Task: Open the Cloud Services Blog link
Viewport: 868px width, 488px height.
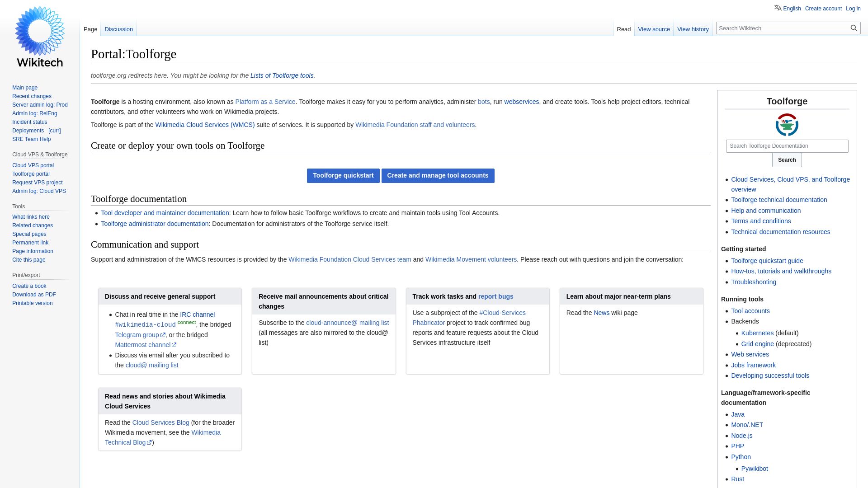Action: point(160,422)
